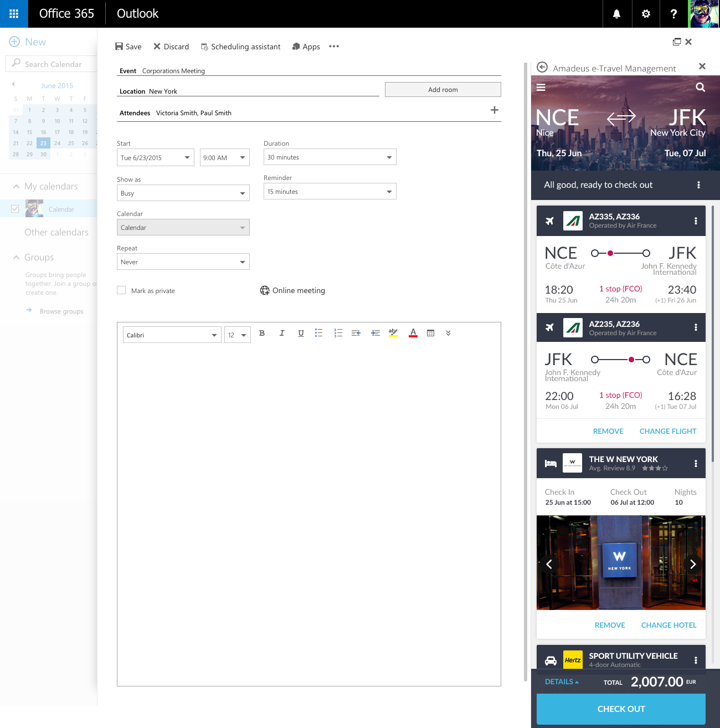Open the more actions ellipsis
Viewport: 720px width, 728px height.
[334, 47]
